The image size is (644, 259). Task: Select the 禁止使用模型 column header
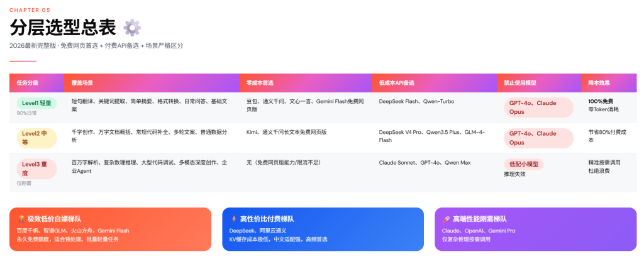tap(539, 83)
